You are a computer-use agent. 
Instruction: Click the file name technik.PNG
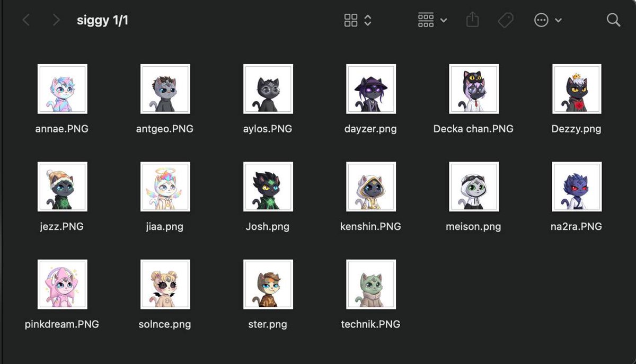coord(370,324)
